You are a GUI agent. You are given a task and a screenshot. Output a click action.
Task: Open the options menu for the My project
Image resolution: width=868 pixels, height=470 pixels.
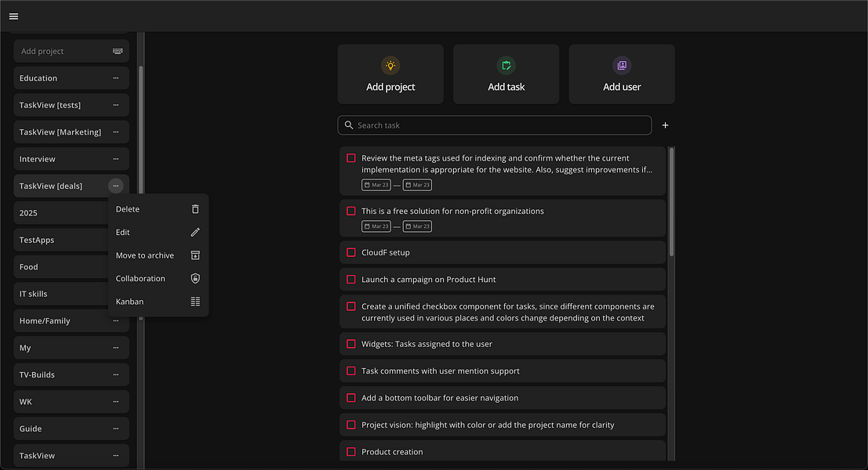coord(115,347)
